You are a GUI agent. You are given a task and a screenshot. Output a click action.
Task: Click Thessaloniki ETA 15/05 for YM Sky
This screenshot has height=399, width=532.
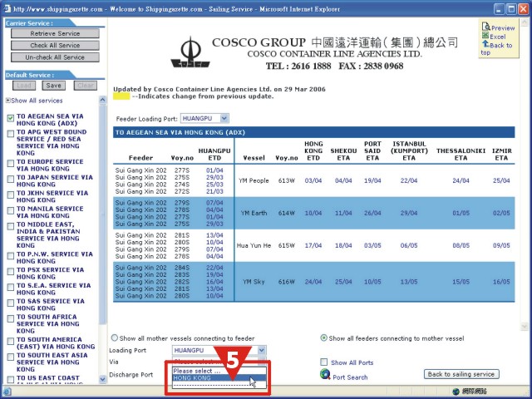[461, 282]
